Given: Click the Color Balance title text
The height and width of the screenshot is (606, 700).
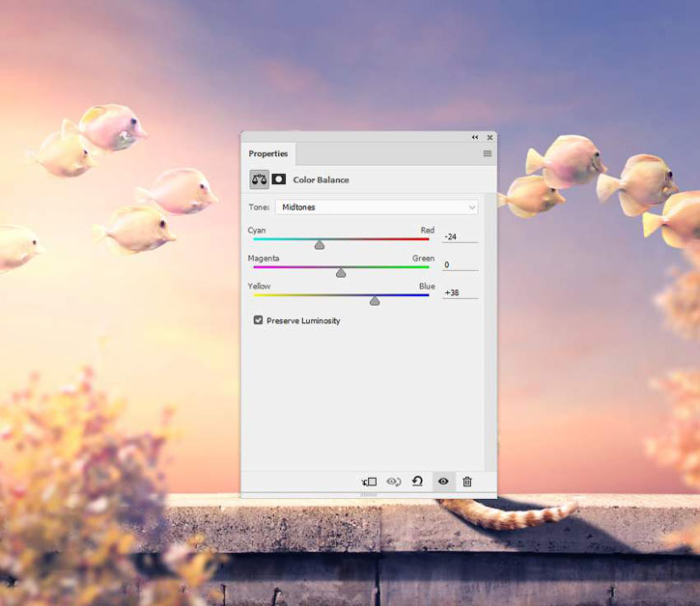Looking at the screenshot, I should point(321,179).
